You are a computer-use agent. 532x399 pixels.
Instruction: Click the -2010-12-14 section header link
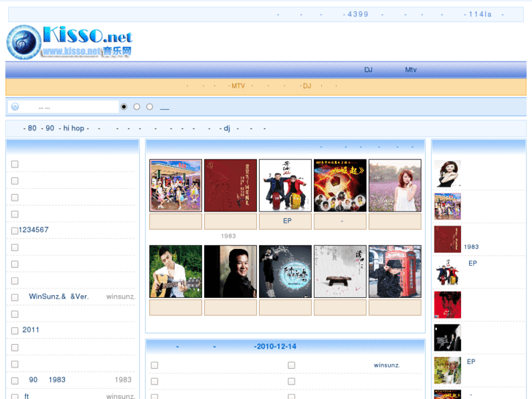click(275, 346)
